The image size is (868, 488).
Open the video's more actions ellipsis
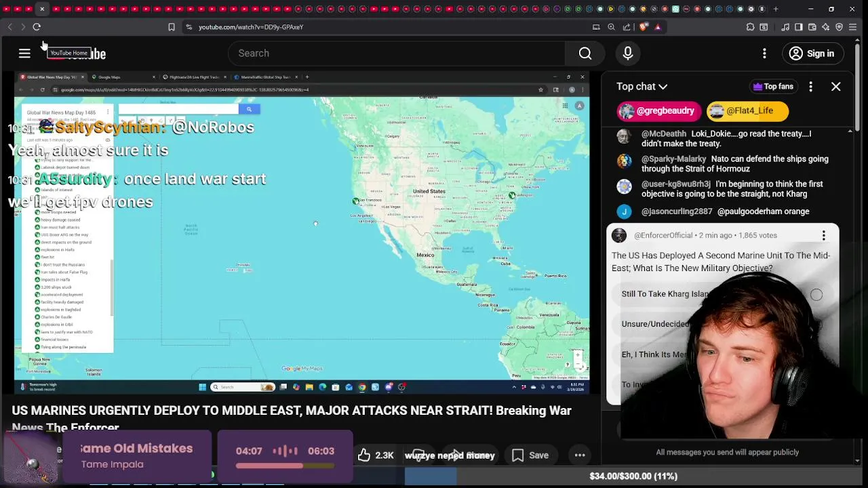(580, 455)
